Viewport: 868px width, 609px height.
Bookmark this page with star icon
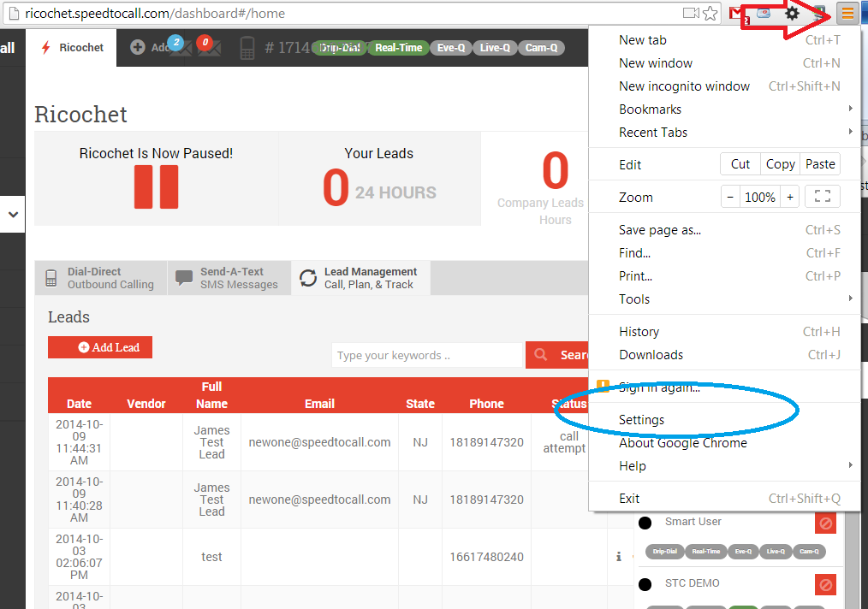tap(710, 13)
